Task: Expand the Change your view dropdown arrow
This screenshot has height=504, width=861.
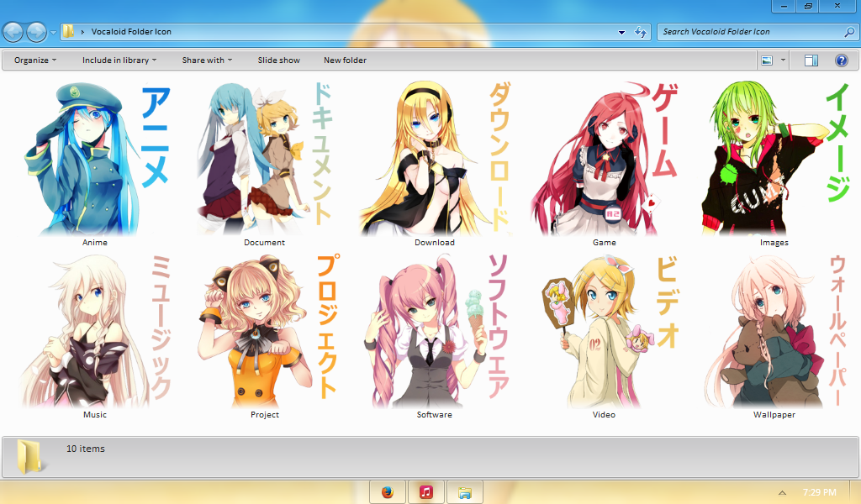Action: pos(782,60)
